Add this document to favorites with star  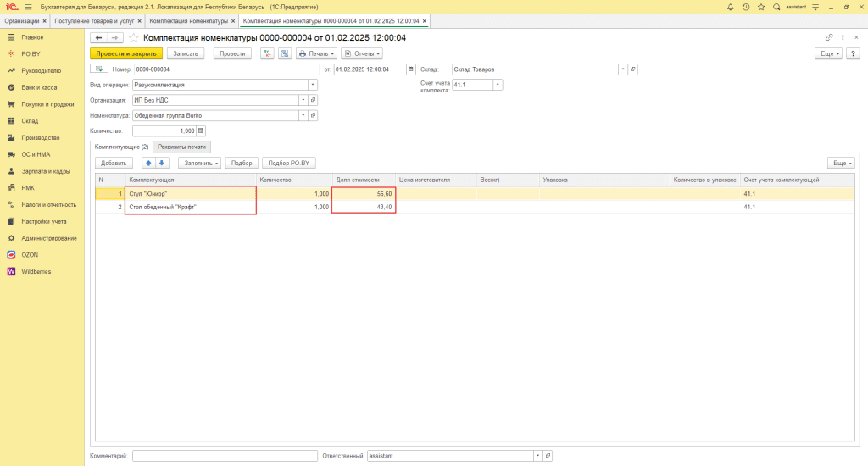coord(134,38)
